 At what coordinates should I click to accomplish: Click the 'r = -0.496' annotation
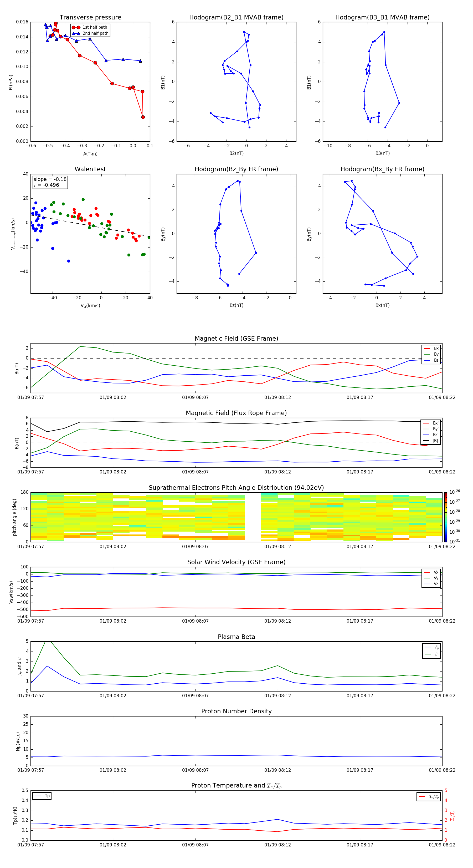coord(47,185)
